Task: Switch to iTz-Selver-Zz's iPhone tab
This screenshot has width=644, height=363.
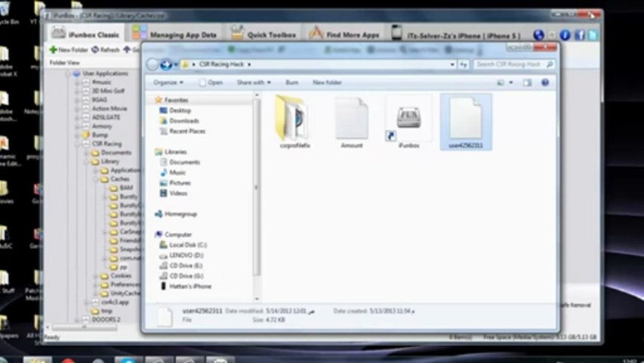Action: 456,34
